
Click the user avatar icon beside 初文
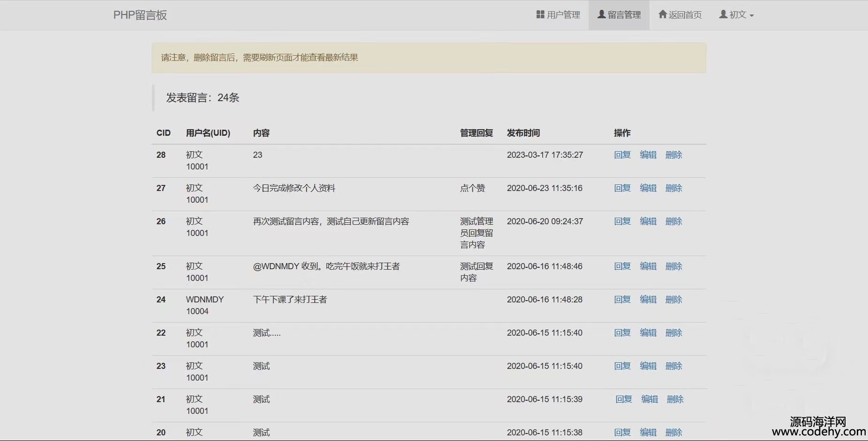[x=723, y=15]
